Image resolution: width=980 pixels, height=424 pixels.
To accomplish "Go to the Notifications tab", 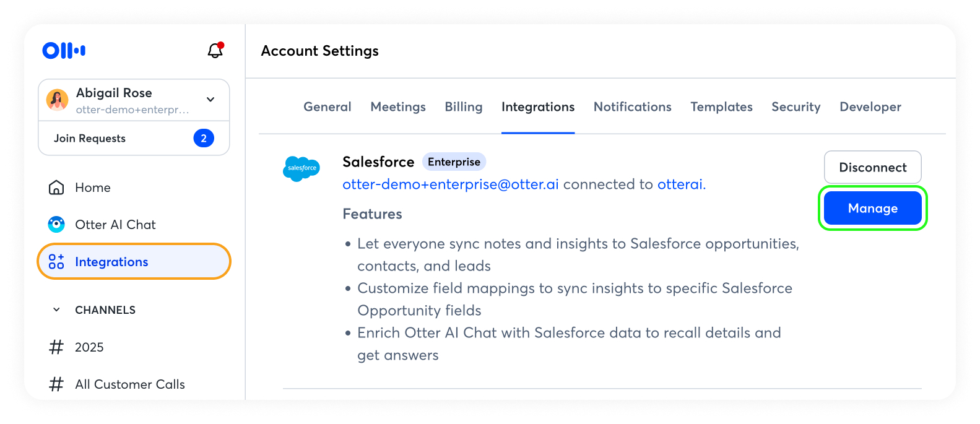I will tap(632, 107).
